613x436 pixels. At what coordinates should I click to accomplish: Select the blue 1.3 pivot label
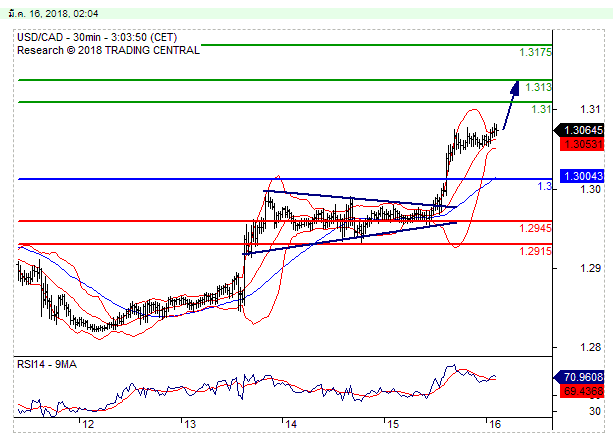545,187
